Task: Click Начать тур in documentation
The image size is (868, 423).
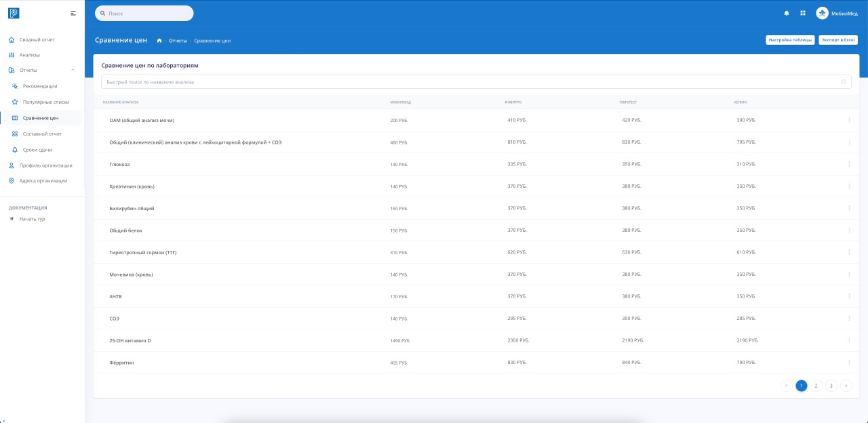Action: [x=32, y=219]
